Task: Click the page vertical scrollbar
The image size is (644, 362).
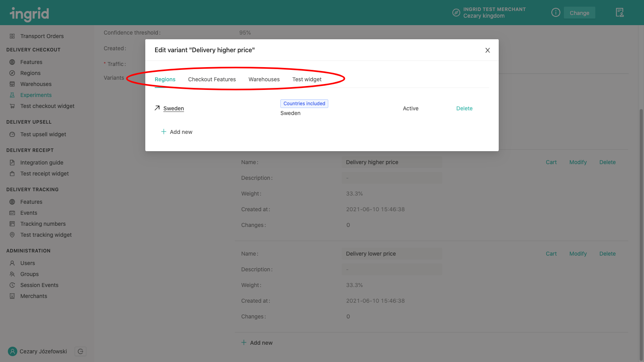Action: pos(641,196)
